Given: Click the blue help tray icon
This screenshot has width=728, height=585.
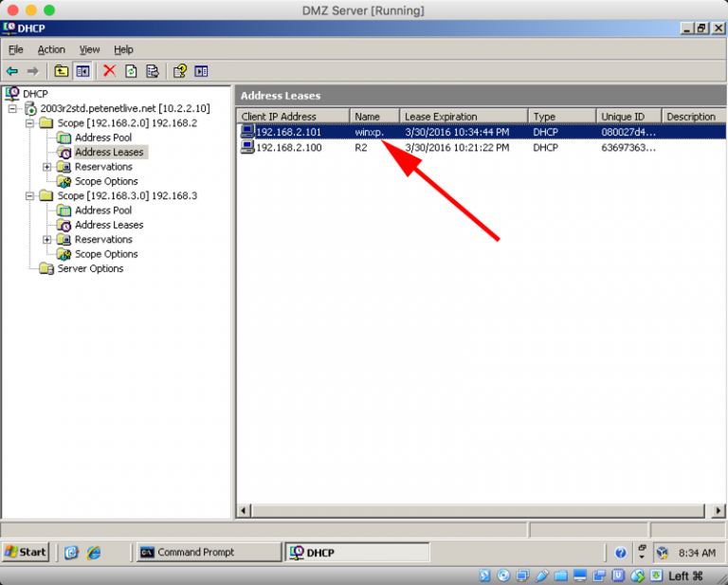Looking at the screenshot, I should point(620,553).
